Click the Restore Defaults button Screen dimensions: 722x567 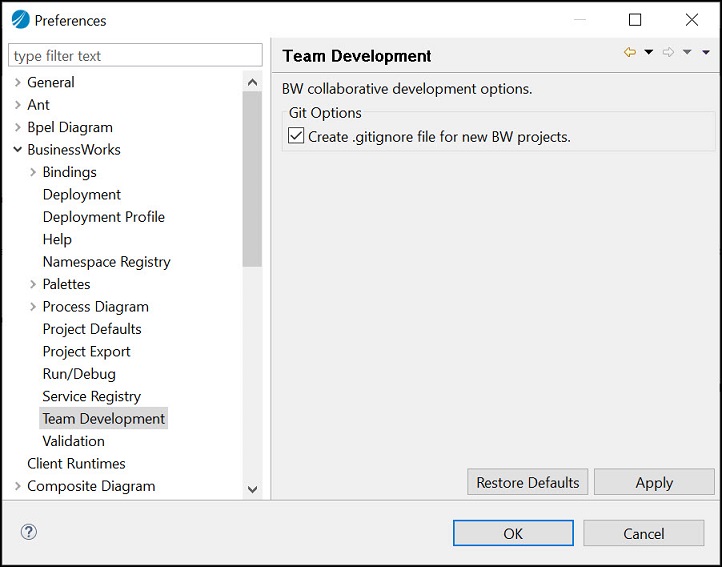pos(527,482)
